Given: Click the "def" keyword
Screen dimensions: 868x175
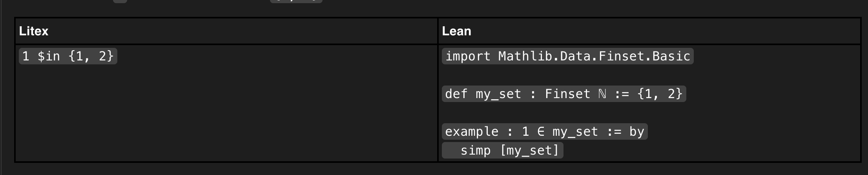Looking at the screenshot, I should [456, 94].
